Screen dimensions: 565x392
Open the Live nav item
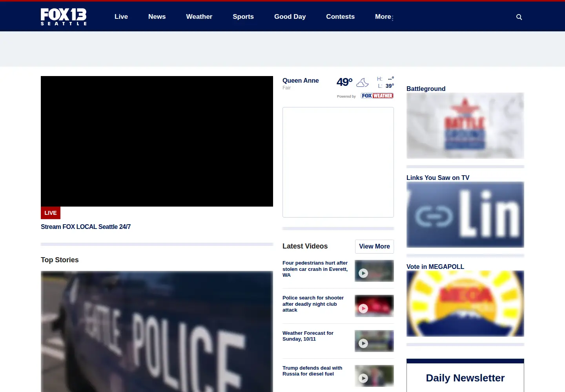pyautogui.click(x=121, y=16)
